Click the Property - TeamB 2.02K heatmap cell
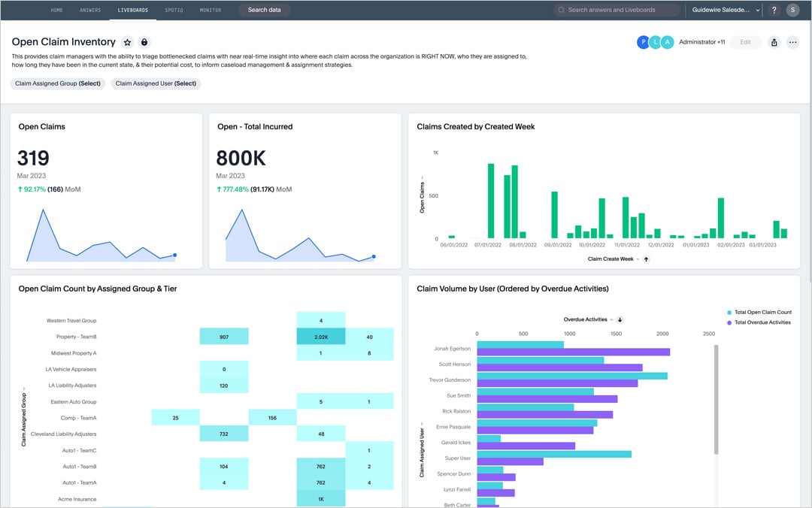The height and width of the screenshot is (508, 812). [321, 337]
